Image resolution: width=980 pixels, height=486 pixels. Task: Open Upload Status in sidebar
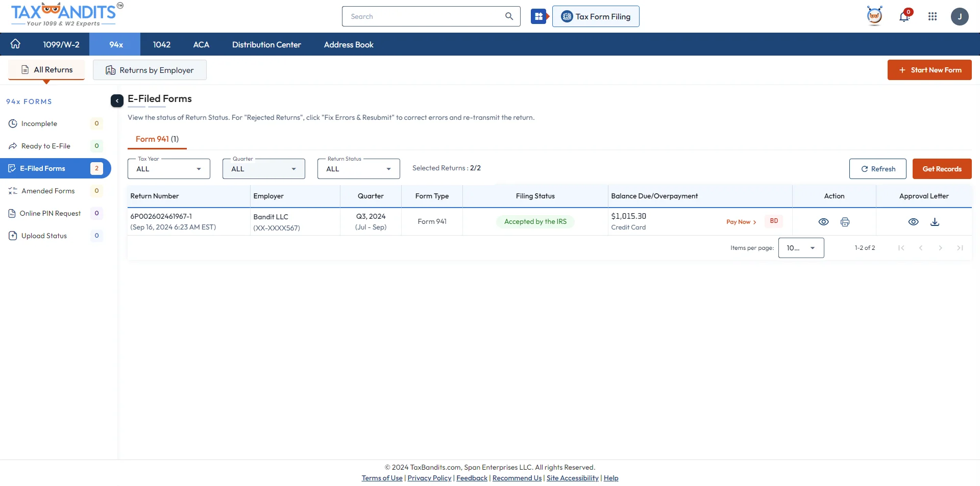pyautogui.click(x=55, y=236)
